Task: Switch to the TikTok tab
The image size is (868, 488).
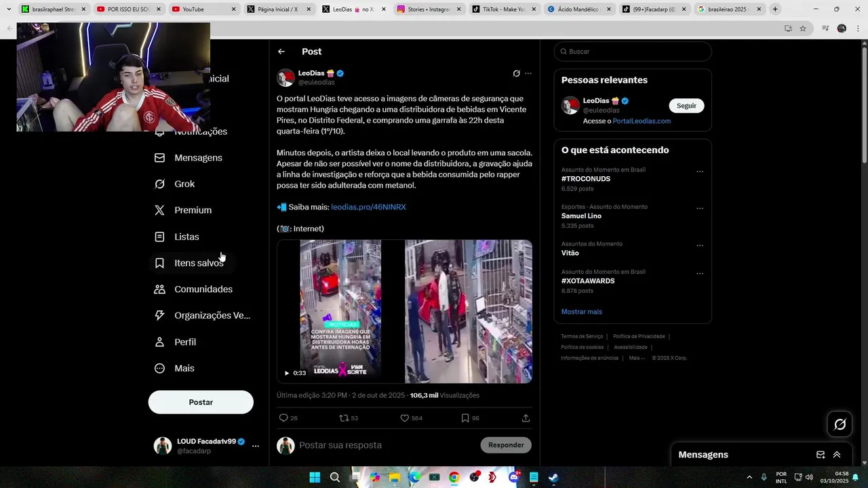Action: pyautogui.click(x=502, y=9)
